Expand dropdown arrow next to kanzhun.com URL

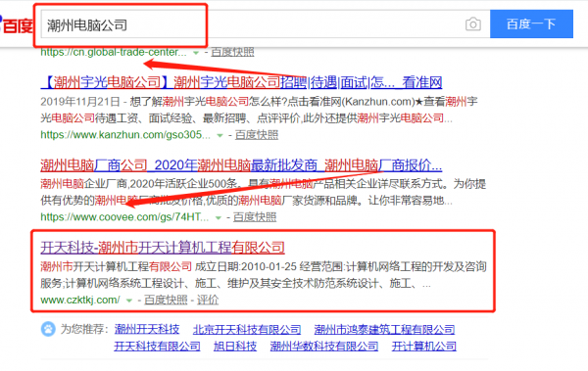pos(220,135)
